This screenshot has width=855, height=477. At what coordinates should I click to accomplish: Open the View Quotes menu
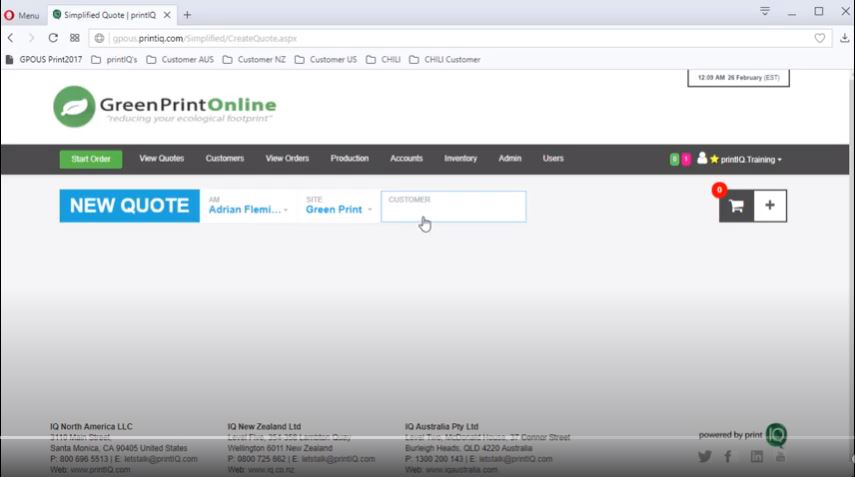pyautogui.click(x=161, y=159)
